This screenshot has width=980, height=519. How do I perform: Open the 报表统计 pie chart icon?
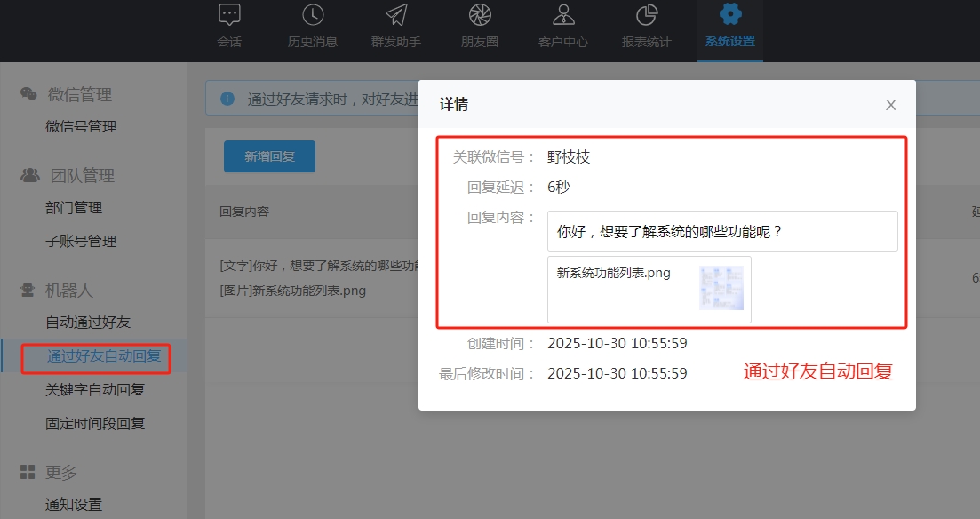647,15
